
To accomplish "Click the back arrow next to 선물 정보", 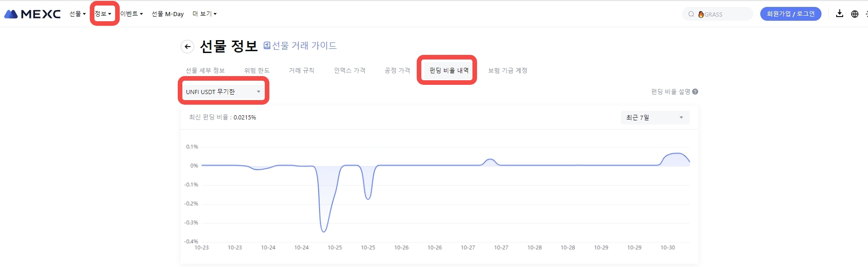I will click(187, 47).
